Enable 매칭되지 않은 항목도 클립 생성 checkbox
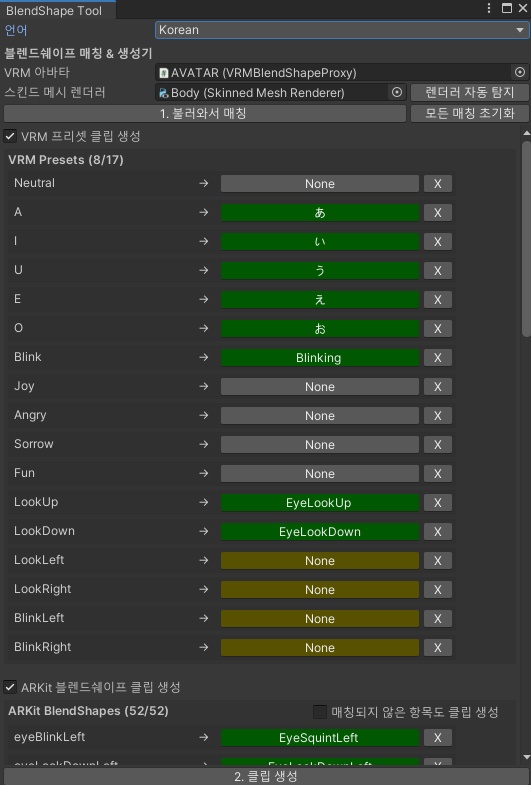Image resolution: width=531 pixels, height=785 pixels. 319,711
